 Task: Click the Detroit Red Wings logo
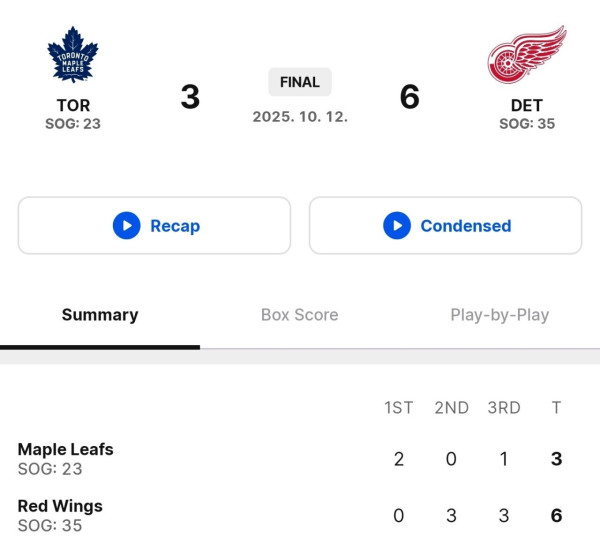tap(527, 54)
